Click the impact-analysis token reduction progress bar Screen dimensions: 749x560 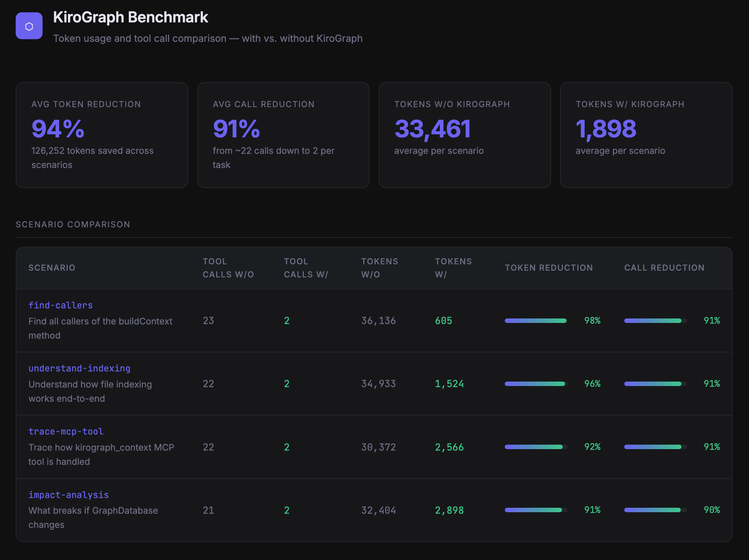(536, 510)
